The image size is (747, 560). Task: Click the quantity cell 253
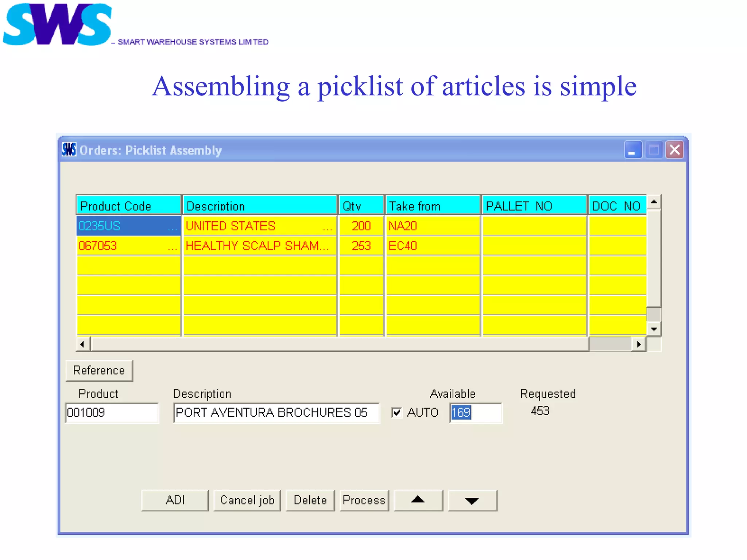pyautogui.click(x=361, y=246)
